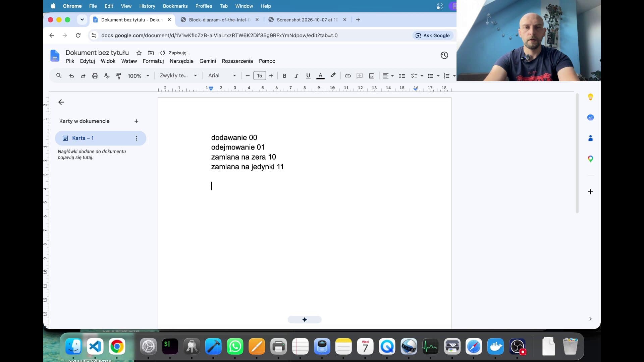Open version history clock icon
The image size is (644, 362).
coord(444,55)
